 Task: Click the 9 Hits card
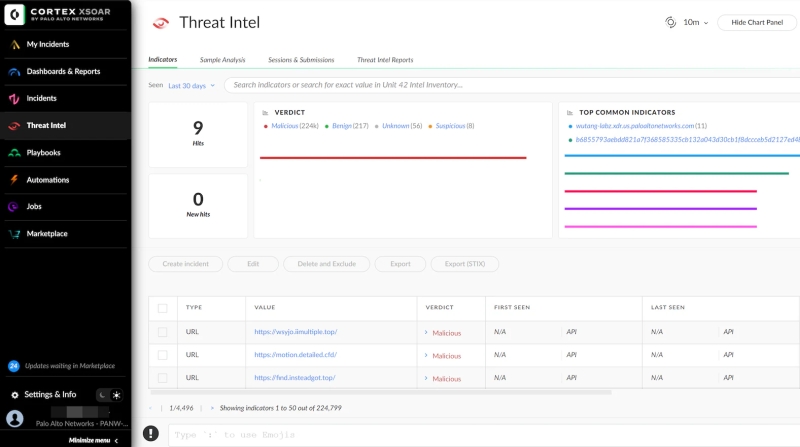pos(198,135)
